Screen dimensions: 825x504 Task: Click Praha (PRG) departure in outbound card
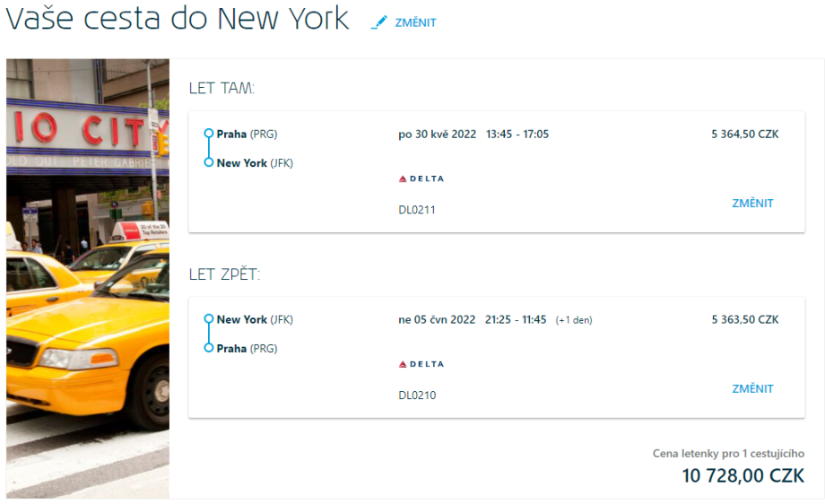tap(247, 135)
